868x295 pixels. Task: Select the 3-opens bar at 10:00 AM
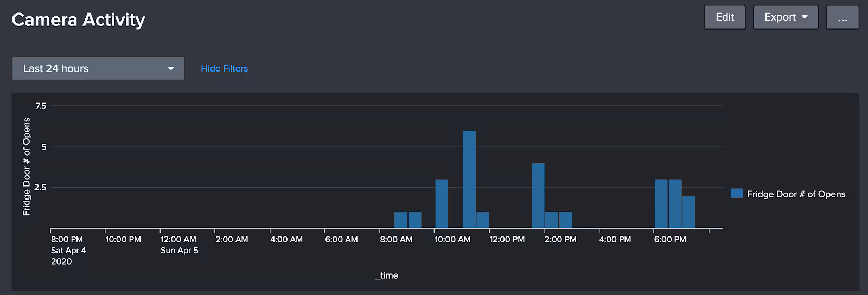[x=442, y=203]
